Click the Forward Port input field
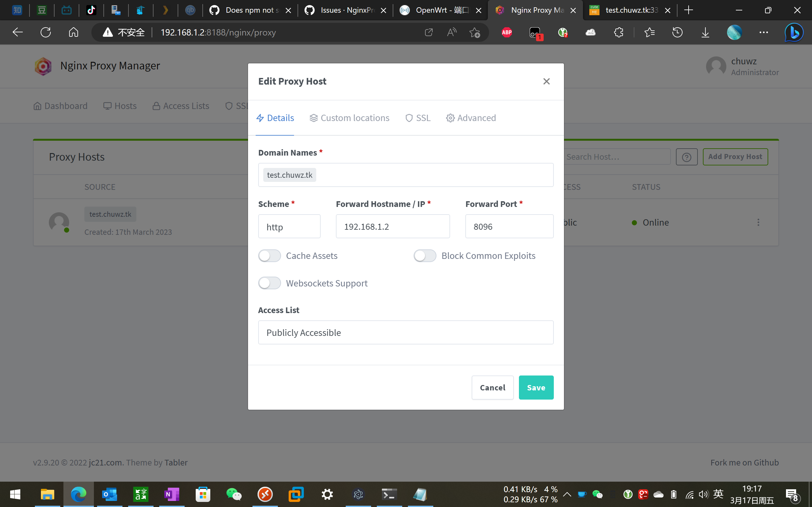The height and width of the screenshot is (507, 812). click(509, 227)
